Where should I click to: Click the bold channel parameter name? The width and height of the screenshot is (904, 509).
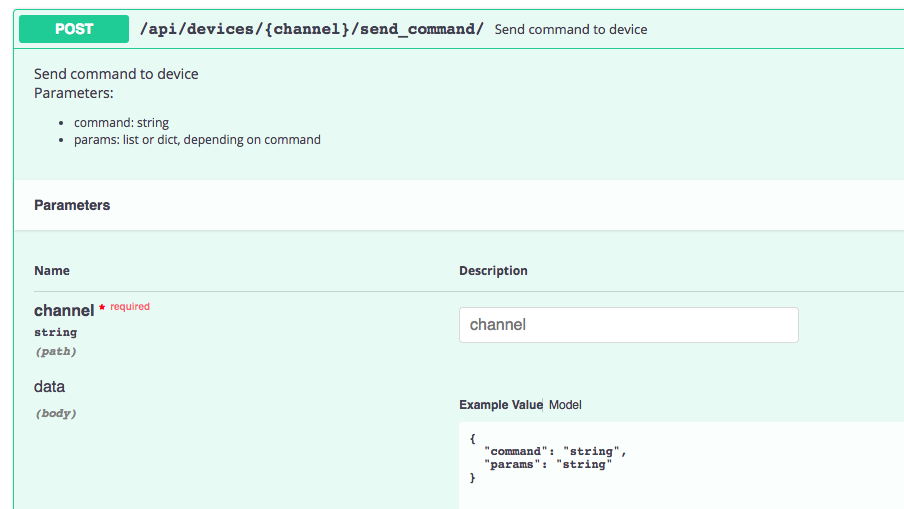[64, 311]
